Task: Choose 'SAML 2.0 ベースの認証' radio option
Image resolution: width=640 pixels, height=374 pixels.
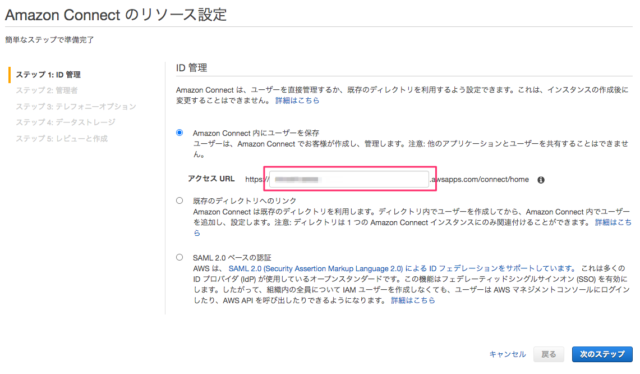Action: click(x=180, y=257)
